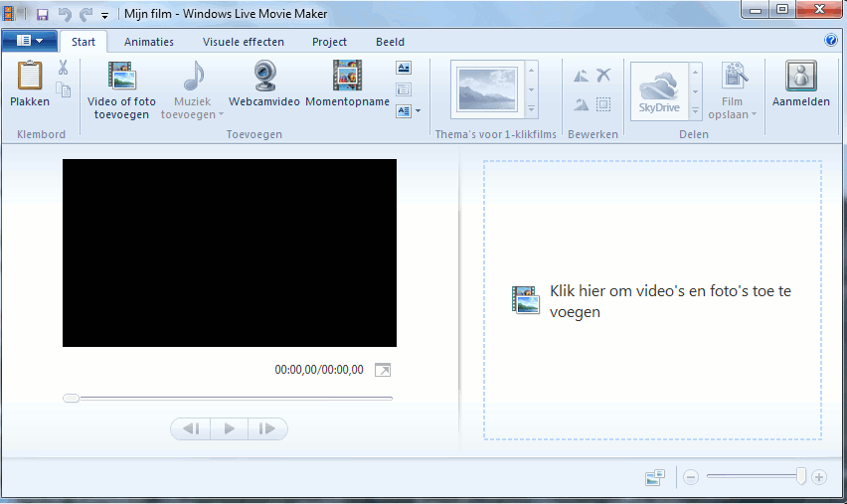Add a title with top text icon
The height and width of the screenshot is (504, 847).
pyautogui.click(x=404, y=68)
